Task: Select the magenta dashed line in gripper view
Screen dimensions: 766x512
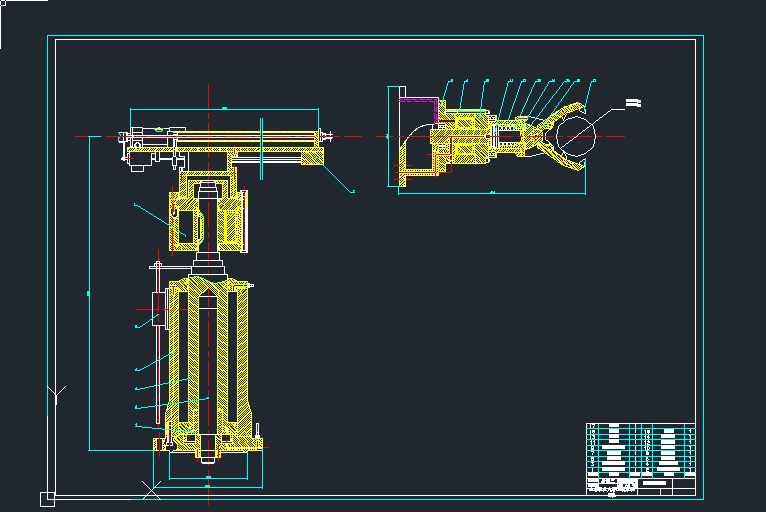Action: coord(439,112)
